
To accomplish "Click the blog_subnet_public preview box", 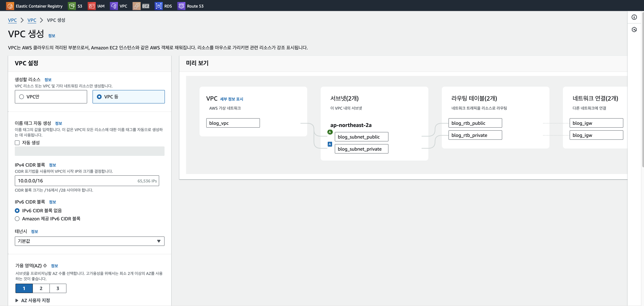I will click(x=361, y=137).
